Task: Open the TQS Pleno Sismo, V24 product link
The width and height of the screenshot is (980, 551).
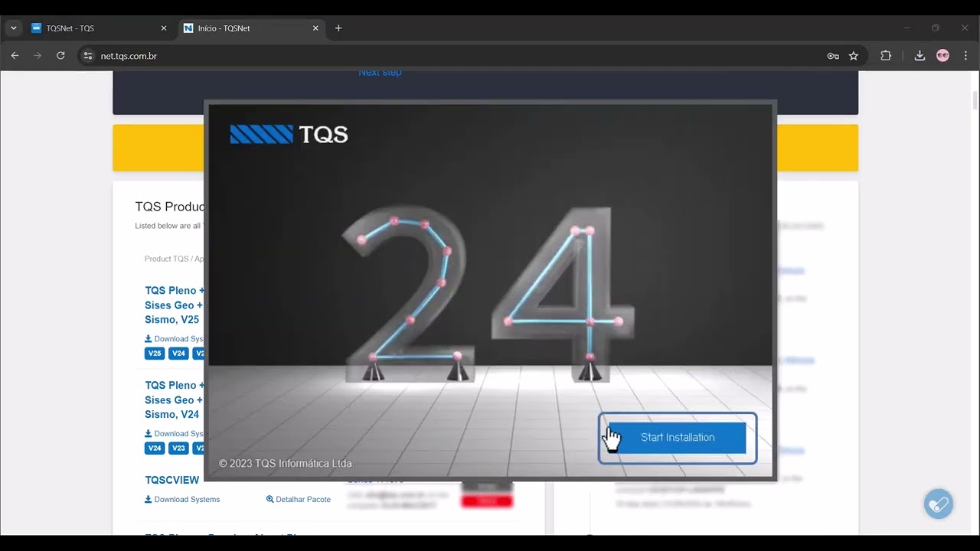Action: [175, 399]
